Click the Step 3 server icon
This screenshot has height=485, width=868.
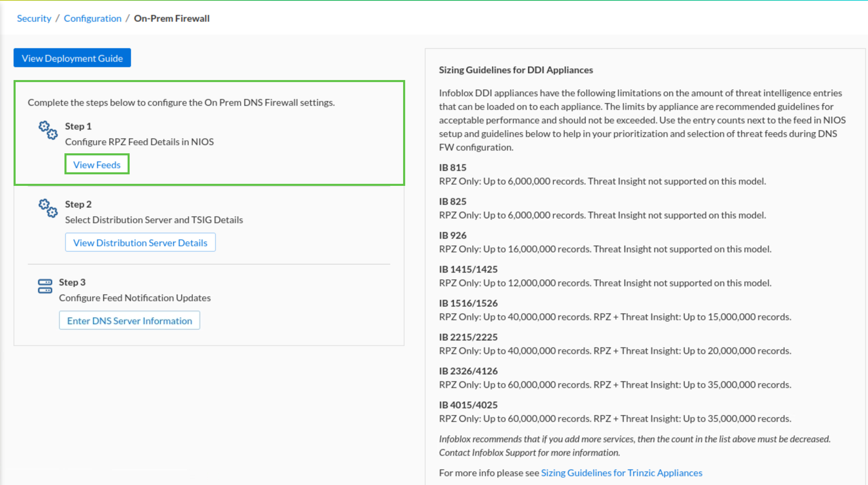[45, 286]
